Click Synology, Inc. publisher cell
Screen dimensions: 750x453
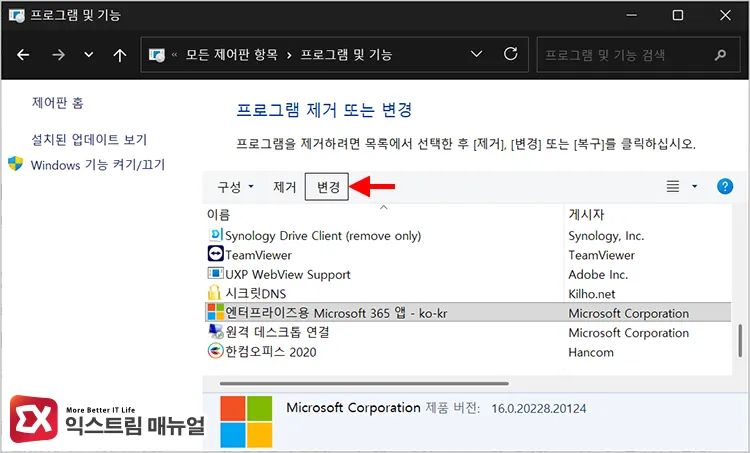[606, 236]
